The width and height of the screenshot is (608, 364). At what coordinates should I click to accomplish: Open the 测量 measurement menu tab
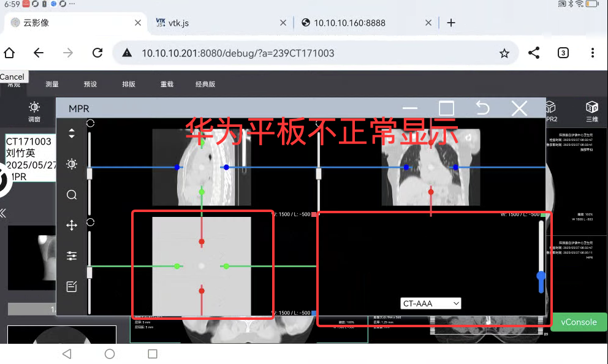click(x=52, y=85)
